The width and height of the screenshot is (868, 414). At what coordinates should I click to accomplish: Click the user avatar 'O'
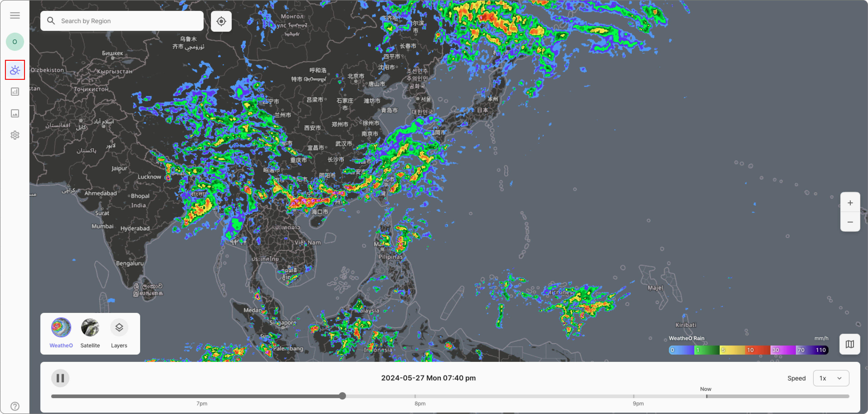[15, 42]
